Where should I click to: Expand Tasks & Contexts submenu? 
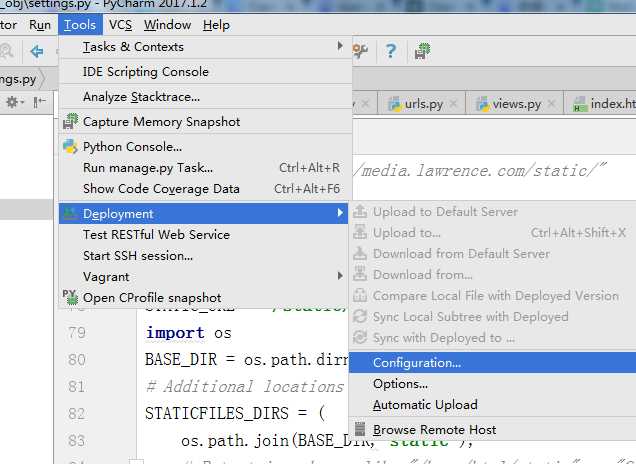point(205,47)
